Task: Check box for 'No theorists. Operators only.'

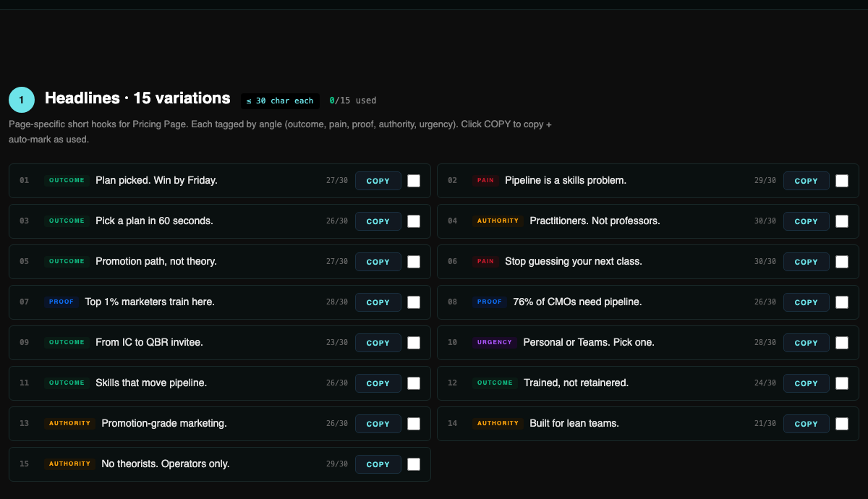Action: (414, 464)
